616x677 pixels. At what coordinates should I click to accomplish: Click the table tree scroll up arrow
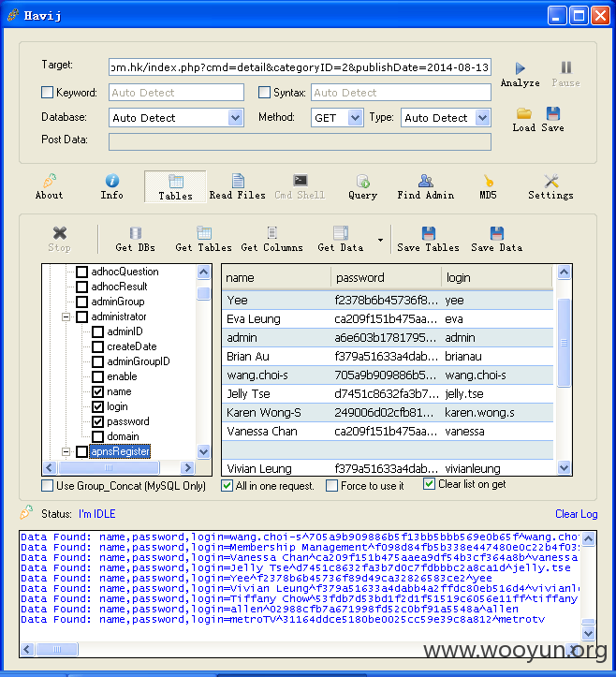(204, 272)
